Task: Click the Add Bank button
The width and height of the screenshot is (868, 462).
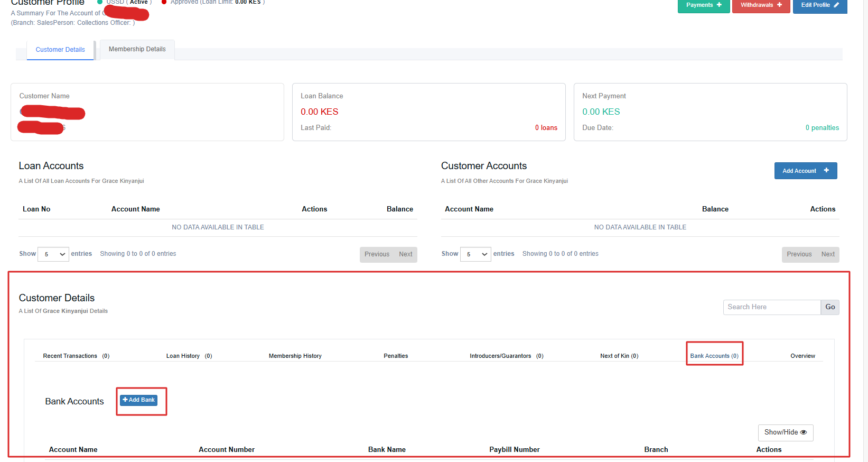Action: point(138,400)
